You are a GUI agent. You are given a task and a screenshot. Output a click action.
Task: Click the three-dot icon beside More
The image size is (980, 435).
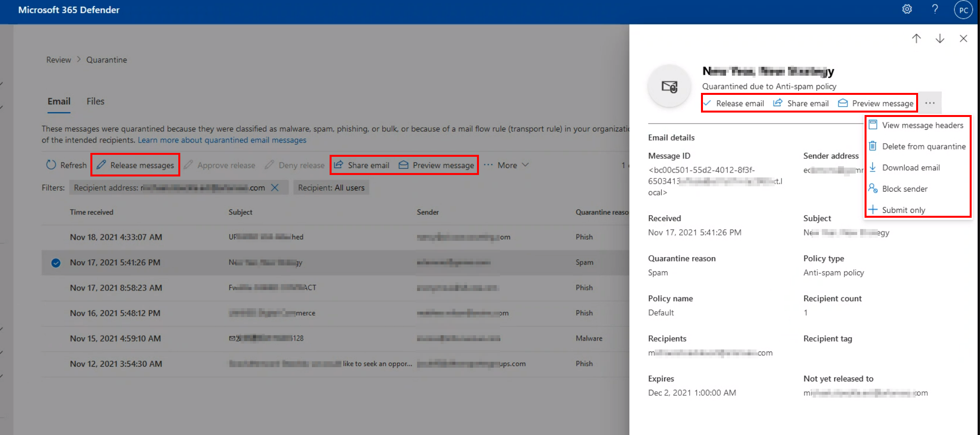pos(488,165)
